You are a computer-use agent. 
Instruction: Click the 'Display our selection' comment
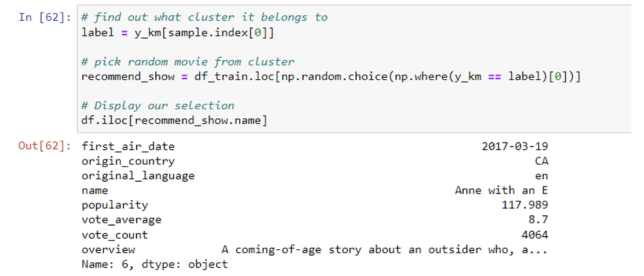157,106
